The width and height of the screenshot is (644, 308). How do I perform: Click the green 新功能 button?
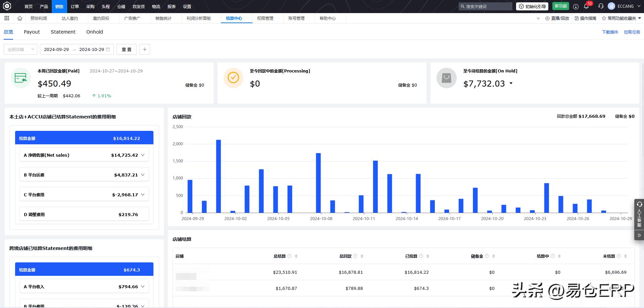click(561, 6)
